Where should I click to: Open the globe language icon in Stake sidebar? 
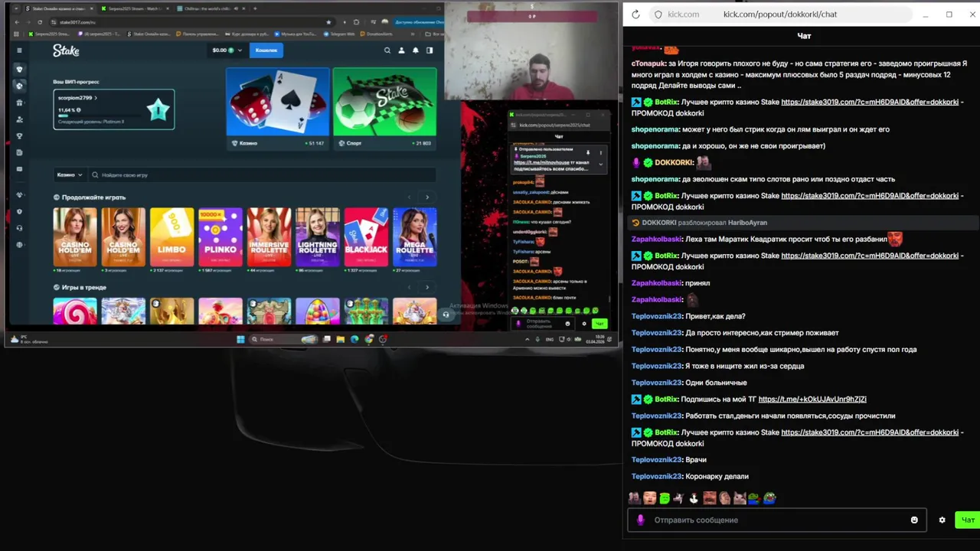click(x=19, y=245)
